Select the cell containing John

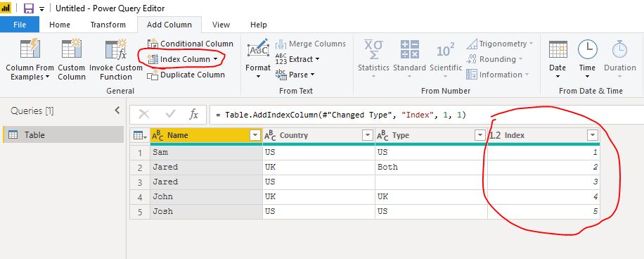[x=207, y=197]
